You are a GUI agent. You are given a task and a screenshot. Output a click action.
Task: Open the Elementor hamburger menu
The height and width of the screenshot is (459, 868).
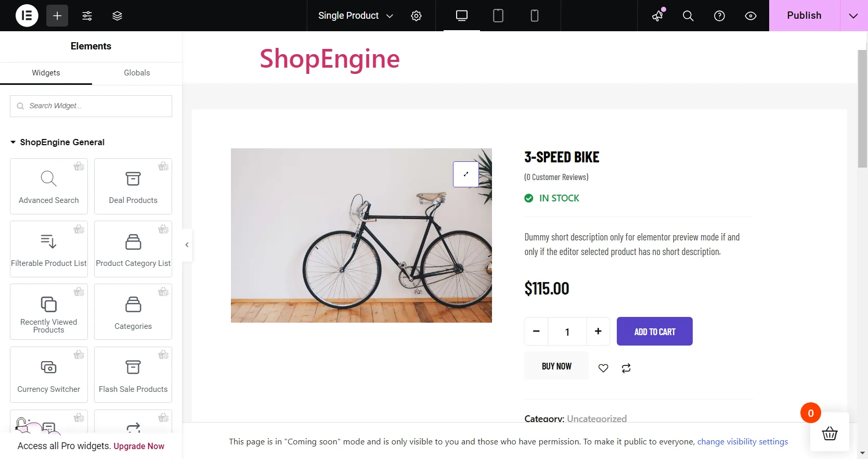[x=27, y=16]
